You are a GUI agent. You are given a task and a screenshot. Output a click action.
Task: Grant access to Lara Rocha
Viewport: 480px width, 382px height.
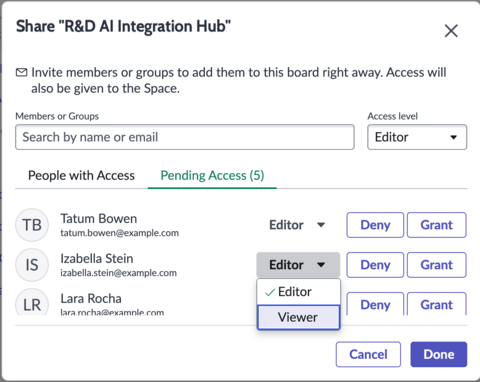[x=437, y=304]
